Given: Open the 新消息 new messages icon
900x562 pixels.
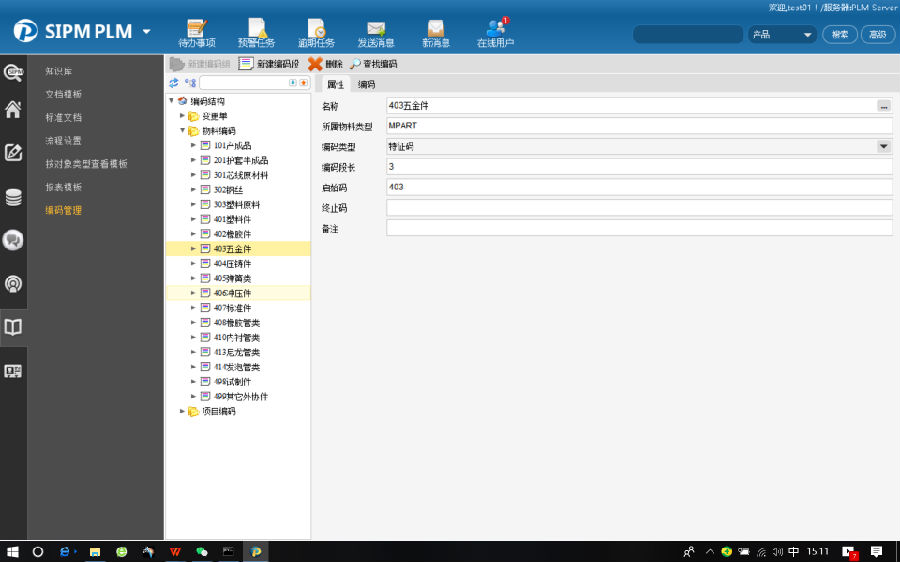Looking at the screenshot, I should [x=435, y=31].
